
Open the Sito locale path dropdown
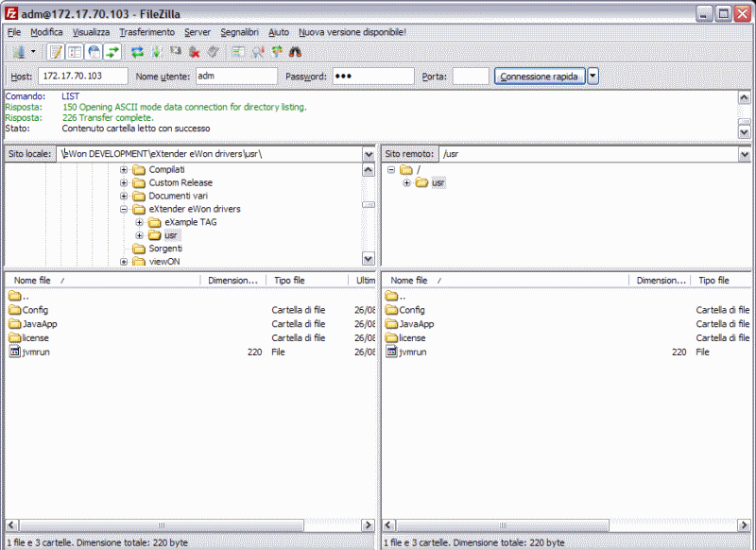pyautogui.click(x=369, y=154)
